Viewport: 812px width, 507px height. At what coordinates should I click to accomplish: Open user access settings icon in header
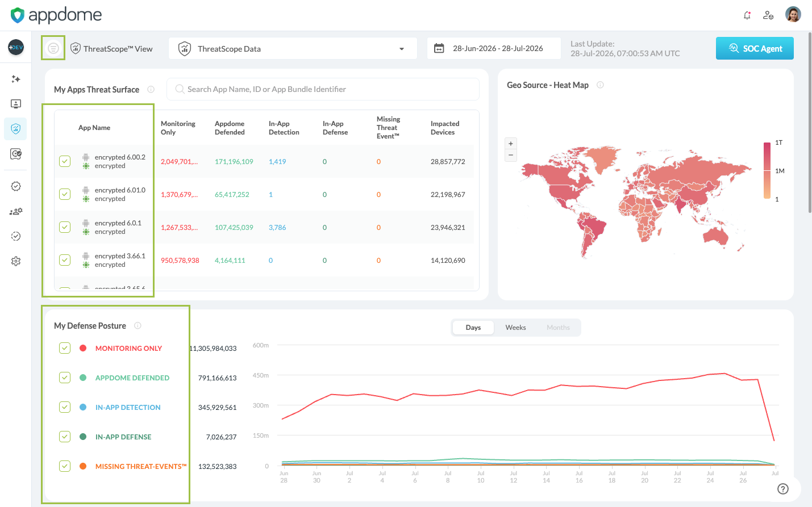click(768, 15)
